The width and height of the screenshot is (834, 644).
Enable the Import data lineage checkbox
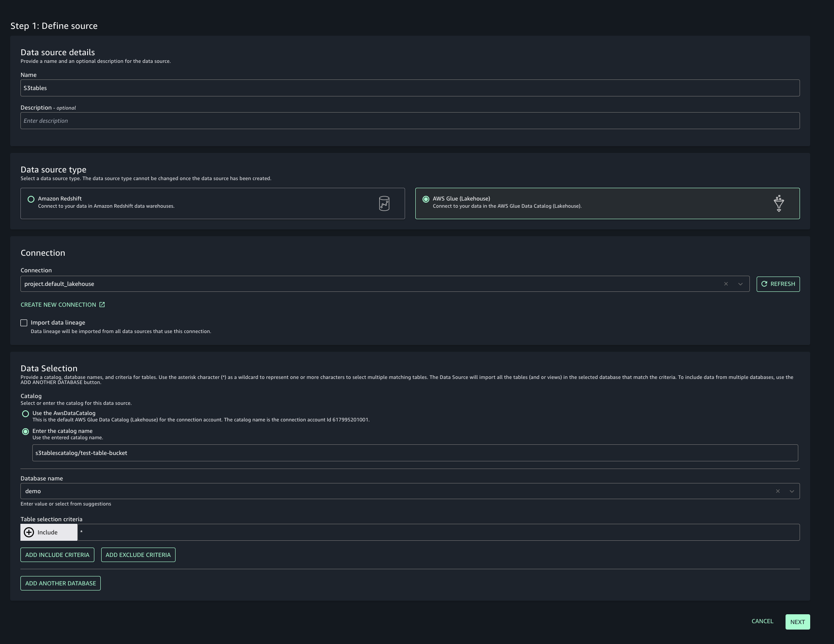click(24, 323)
